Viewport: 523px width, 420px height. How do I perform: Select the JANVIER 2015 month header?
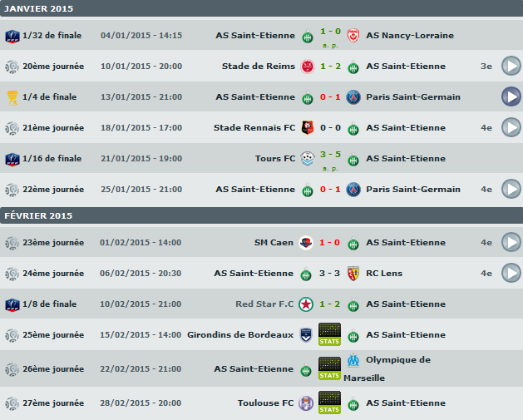[x=39, y=9]
